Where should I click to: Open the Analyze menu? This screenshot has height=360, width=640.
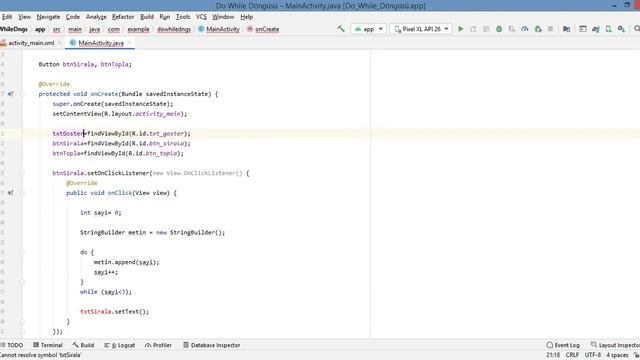96,17
